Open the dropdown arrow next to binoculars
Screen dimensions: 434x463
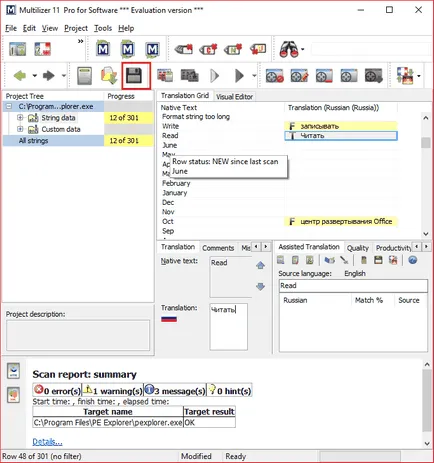coord(303,49)
